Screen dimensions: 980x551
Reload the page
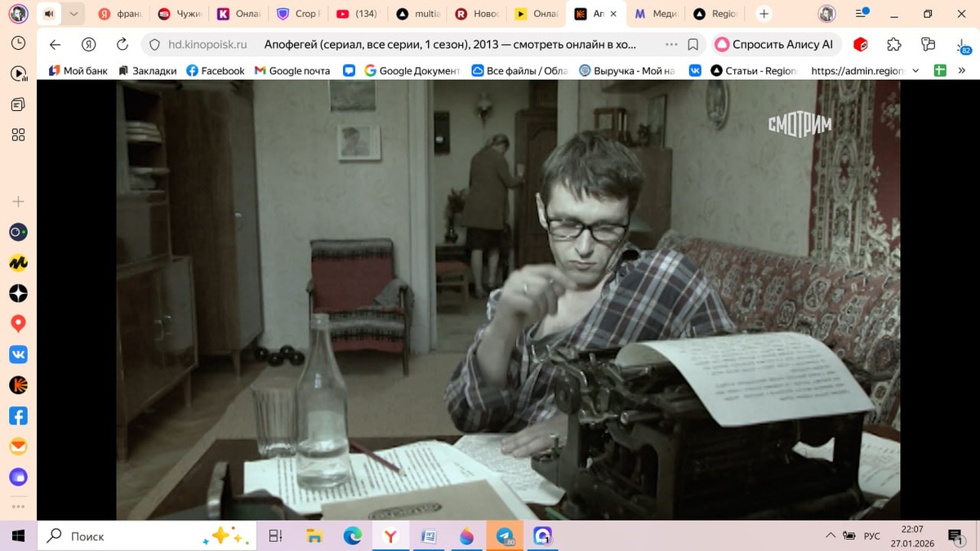122,45
